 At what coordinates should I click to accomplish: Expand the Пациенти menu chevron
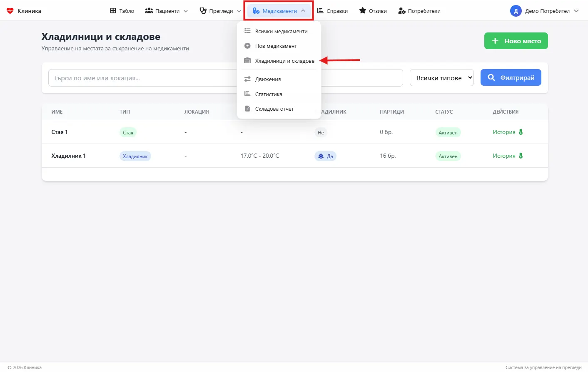point(186,11)
